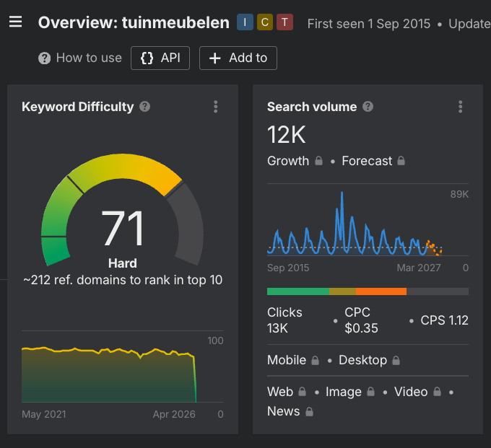Open Search volume card options menu

tap(461, 107)
